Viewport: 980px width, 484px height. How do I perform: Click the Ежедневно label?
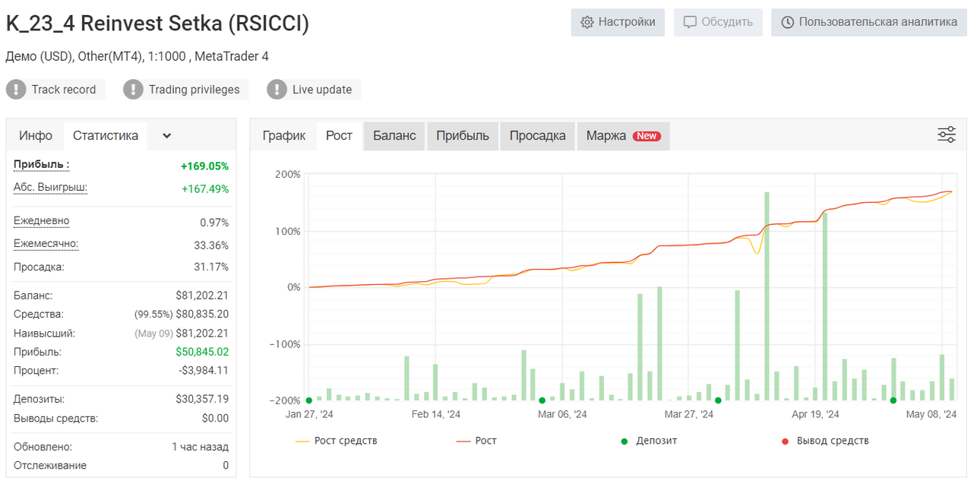(x=41, y=221)
